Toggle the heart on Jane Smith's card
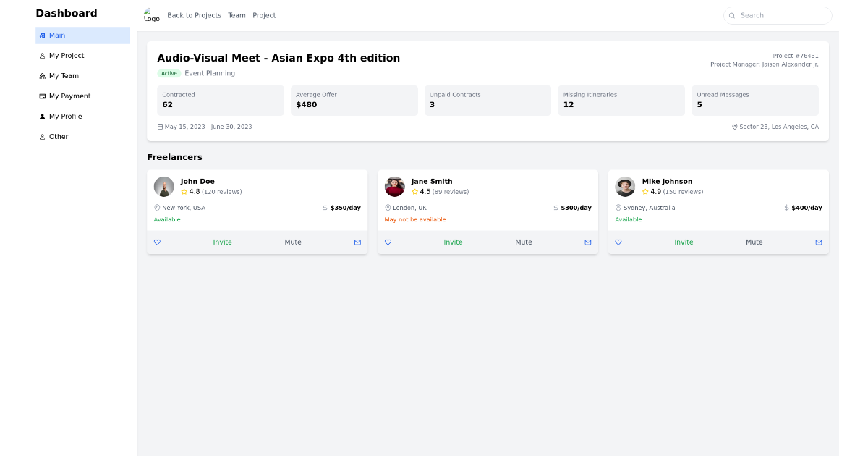Viewport: 868px width, 456px height. (x=388, y=242)
